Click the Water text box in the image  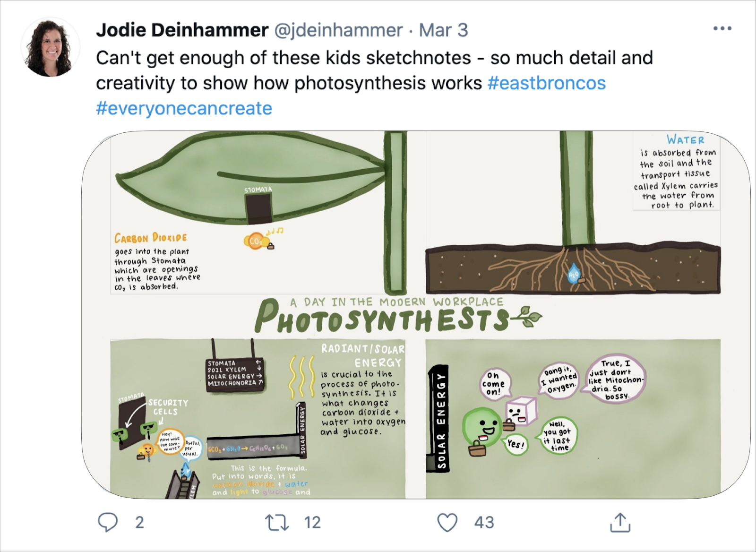pyautogui.click(x=677, y=172)
